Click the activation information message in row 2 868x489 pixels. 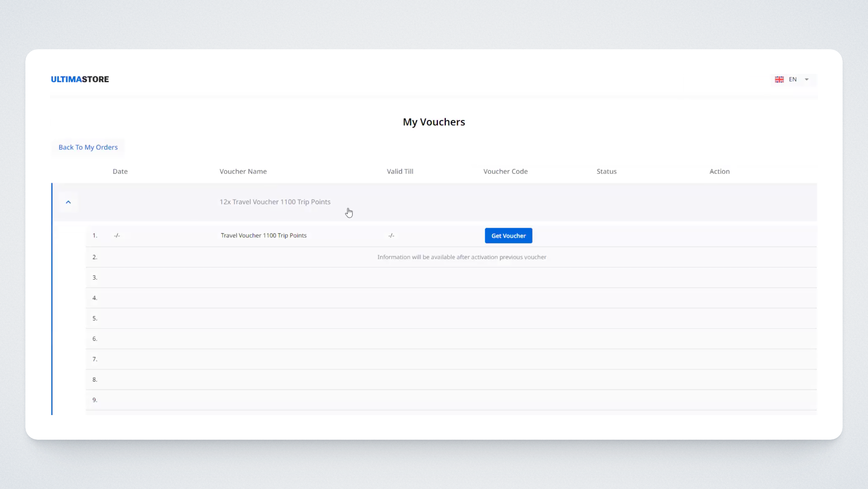[461, 257]
